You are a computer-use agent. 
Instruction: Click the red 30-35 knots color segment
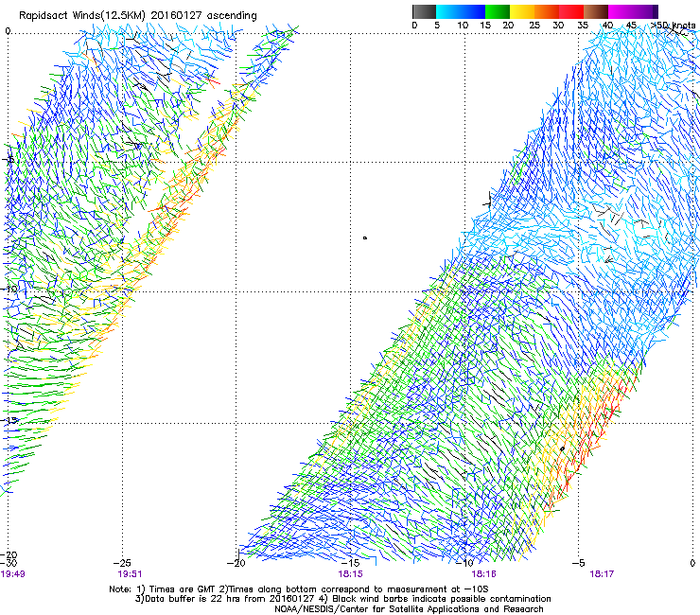[571, 11]
